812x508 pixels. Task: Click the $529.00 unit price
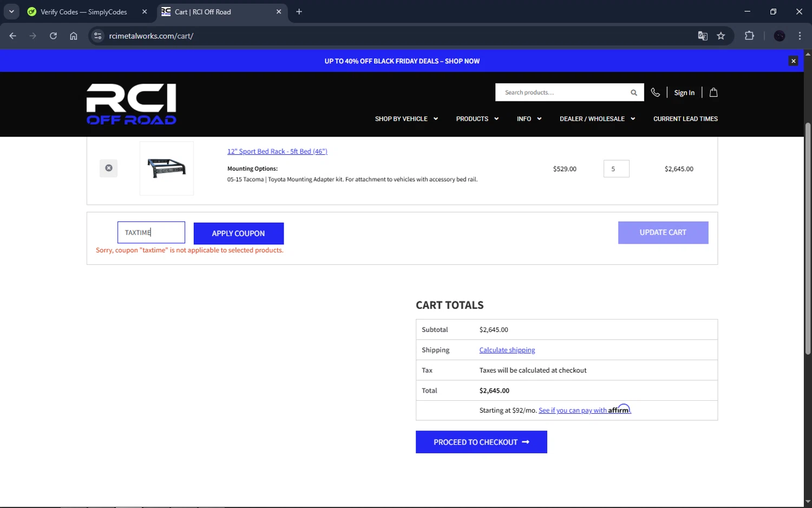click(x=565, y=169)
